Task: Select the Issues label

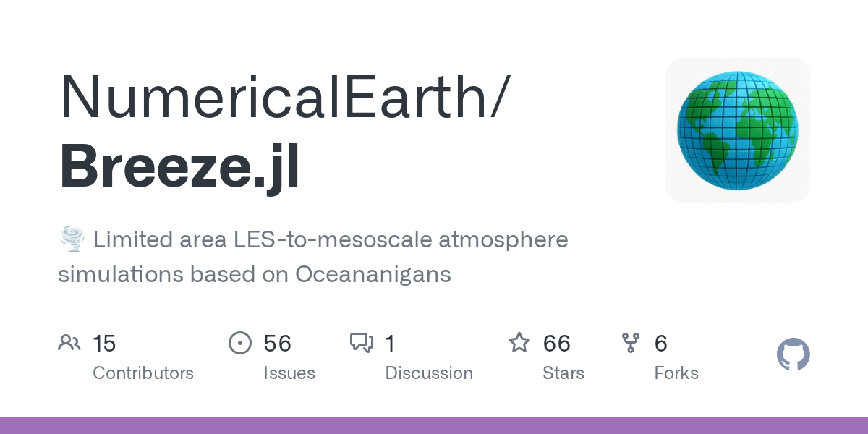Action: tap(289, 373)
